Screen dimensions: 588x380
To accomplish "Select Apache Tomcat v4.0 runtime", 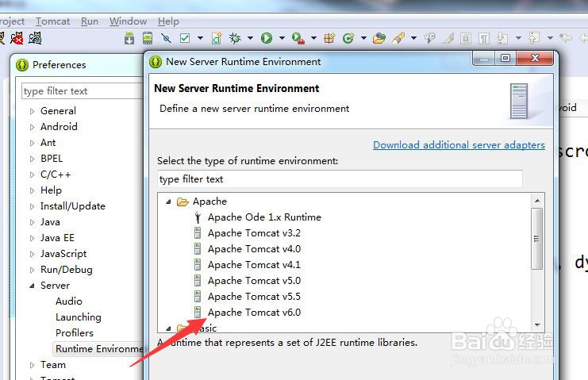I will coord(254,249).
